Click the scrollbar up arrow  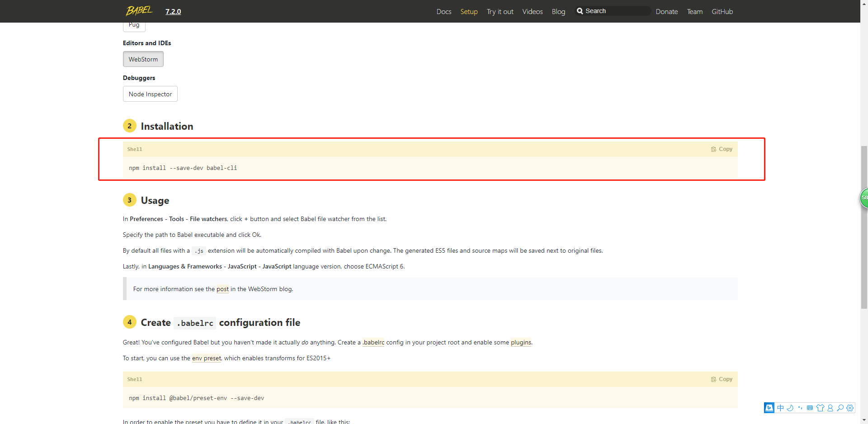tap(864, 4)
